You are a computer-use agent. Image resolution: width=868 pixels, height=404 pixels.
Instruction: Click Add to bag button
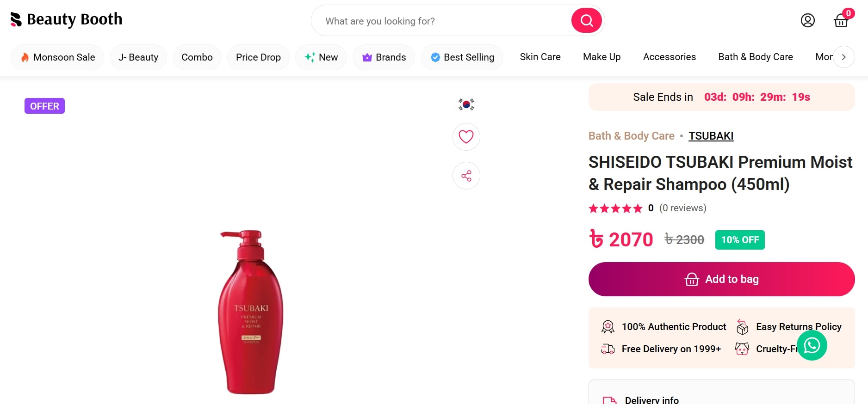721,279
